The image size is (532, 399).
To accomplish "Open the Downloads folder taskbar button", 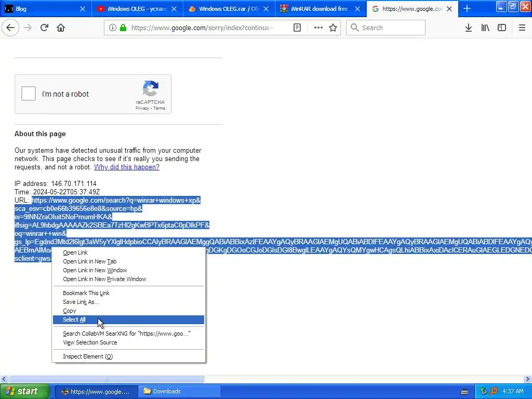I will (x=180, y=392).
